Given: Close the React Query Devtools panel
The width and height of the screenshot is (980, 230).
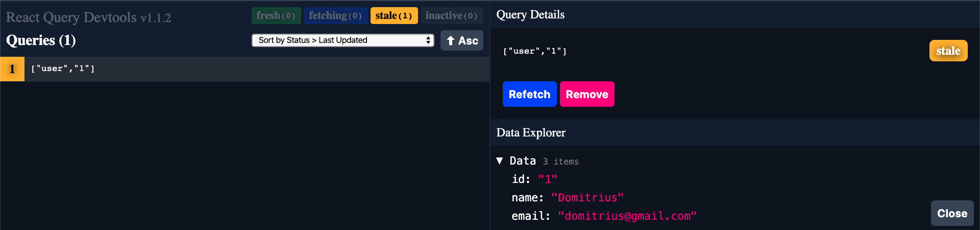Looking at the screenshot, I should 952,213.
